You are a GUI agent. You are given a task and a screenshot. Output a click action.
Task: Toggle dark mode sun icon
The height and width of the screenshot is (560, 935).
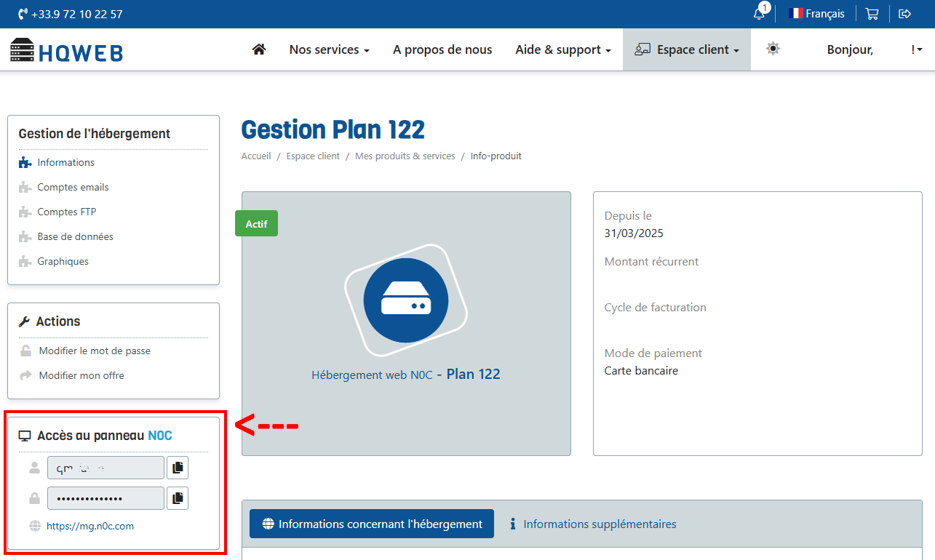(x=773, y=49)
